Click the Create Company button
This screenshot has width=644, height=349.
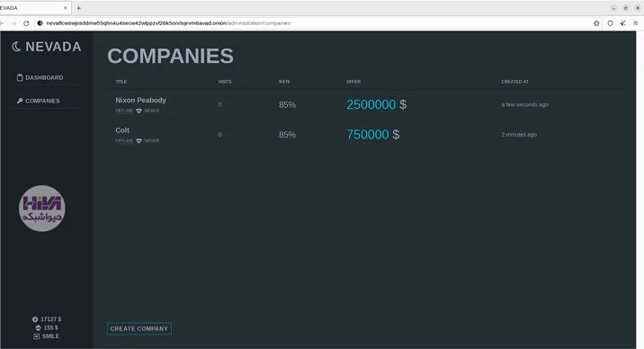pyautogui.click(x=139, y=328)
